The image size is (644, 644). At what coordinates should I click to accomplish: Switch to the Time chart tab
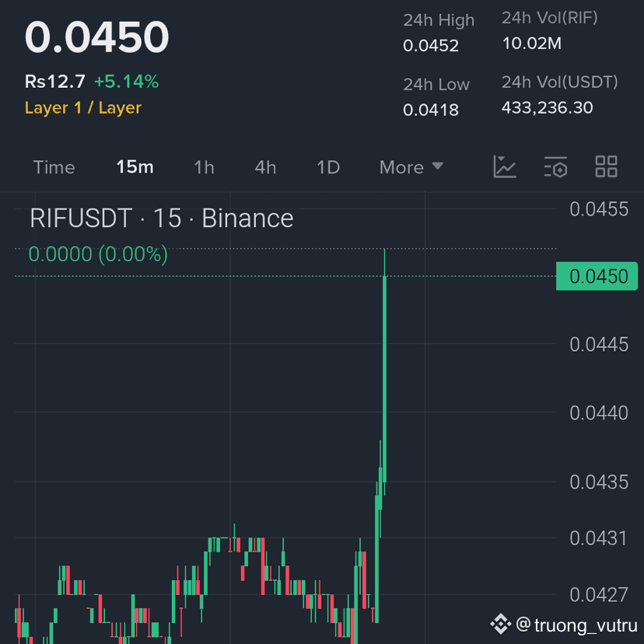54,167
